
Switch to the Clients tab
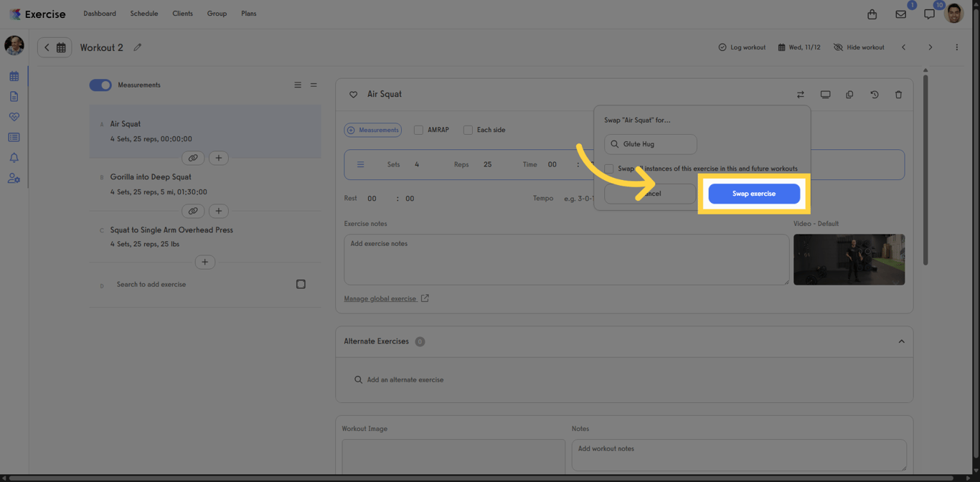point(182,13)
